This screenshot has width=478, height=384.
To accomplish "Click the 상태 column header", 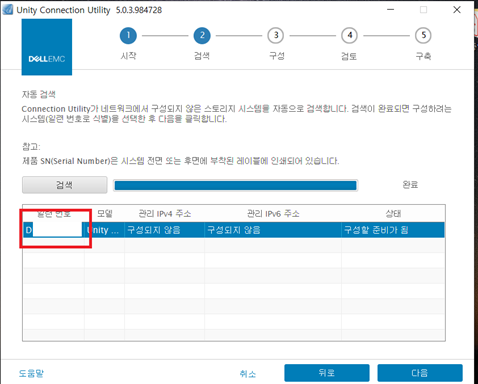I will coord(393,213).
